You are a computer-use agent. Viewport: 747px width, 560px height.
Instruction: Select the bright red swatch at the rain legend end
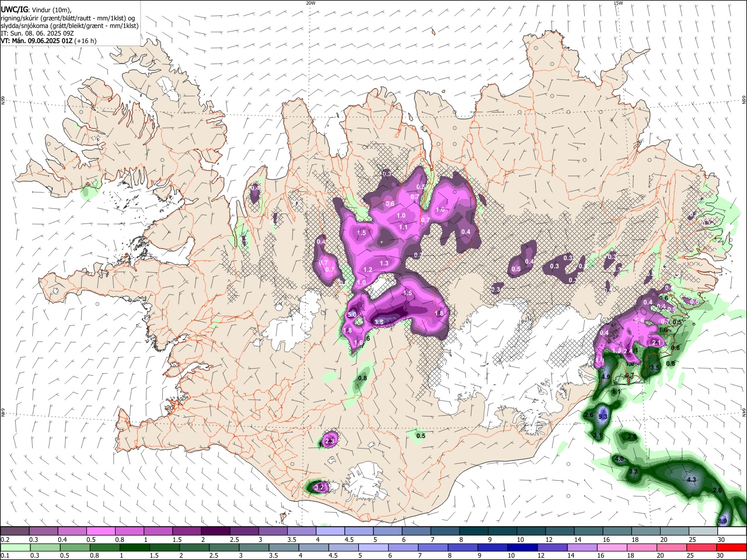[x=732, y=547]
